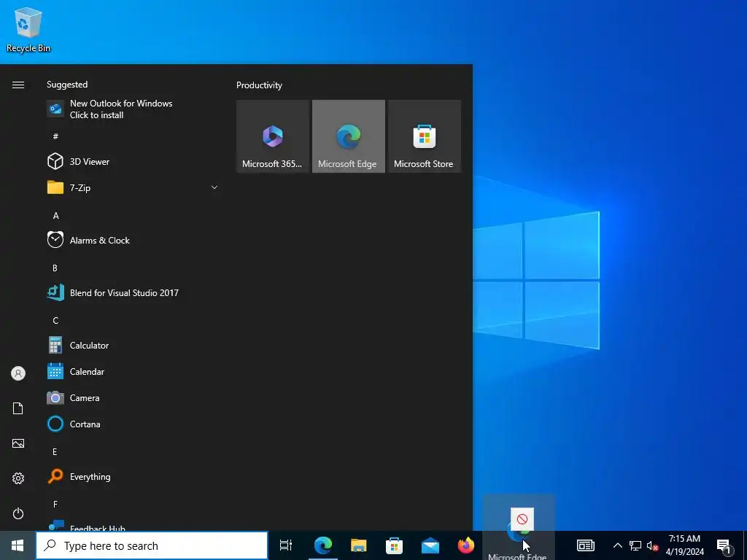This screenshot has height=560, width=747.
Task: Open Pictures from Start sidebar
Action: (18, 443)
